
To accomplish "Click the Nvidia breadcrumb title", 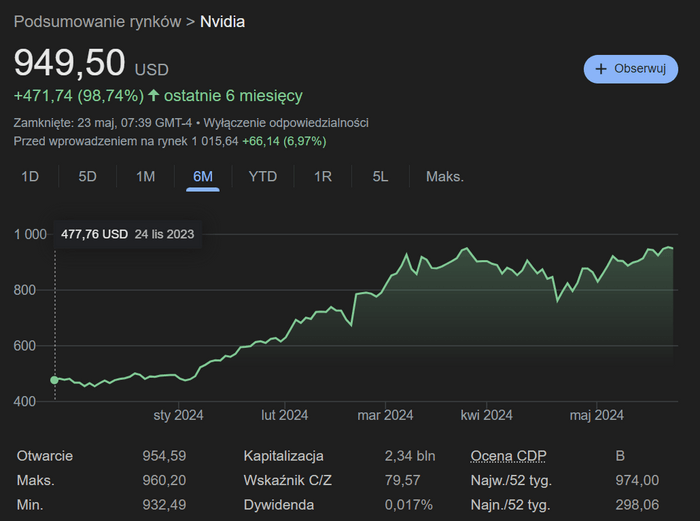I will click(222, 21).
